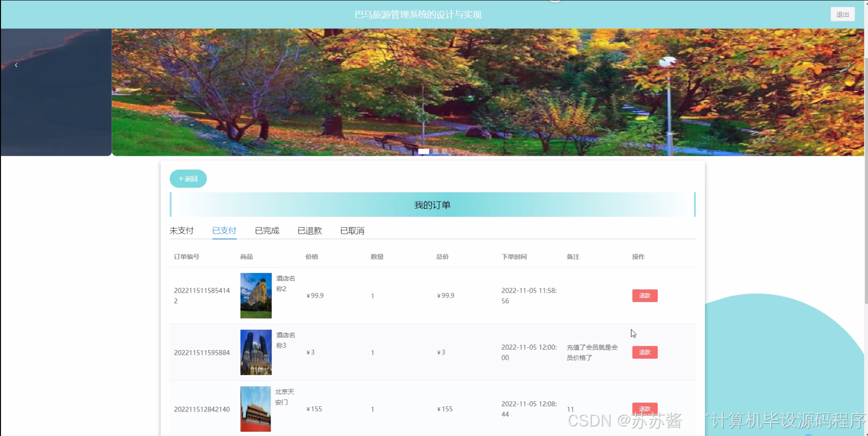Switch to the 已退款 tab
868x436 pixels.
309,231
